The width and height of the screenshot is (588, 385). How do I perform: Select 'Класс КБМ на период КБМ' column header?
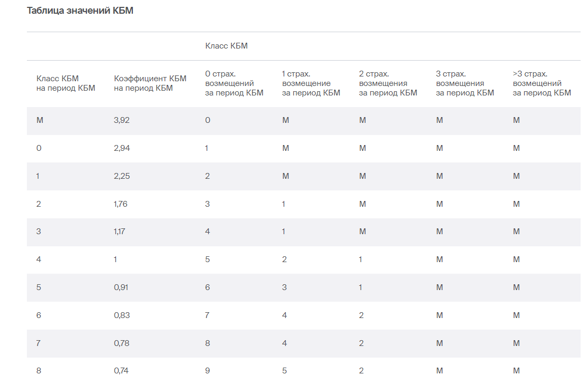[x=65, y=83]
